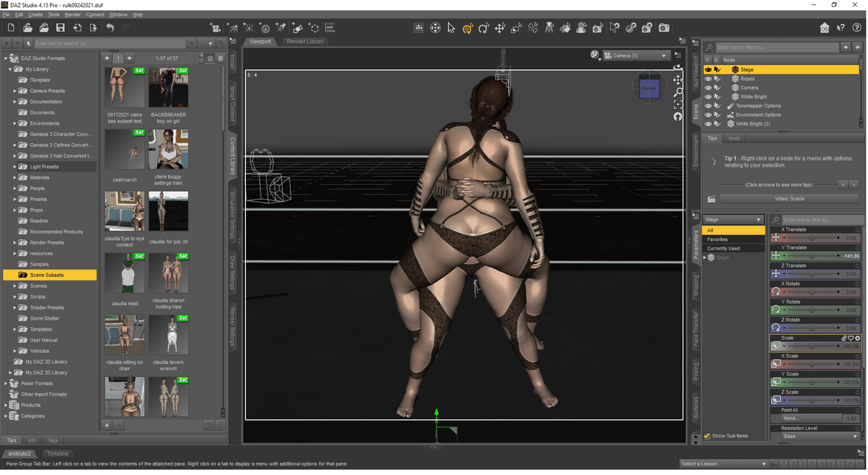The width and height of the screenshot is (868, 475).
Task: Select the Favorites parameter filter
Action: coord(733,239)
